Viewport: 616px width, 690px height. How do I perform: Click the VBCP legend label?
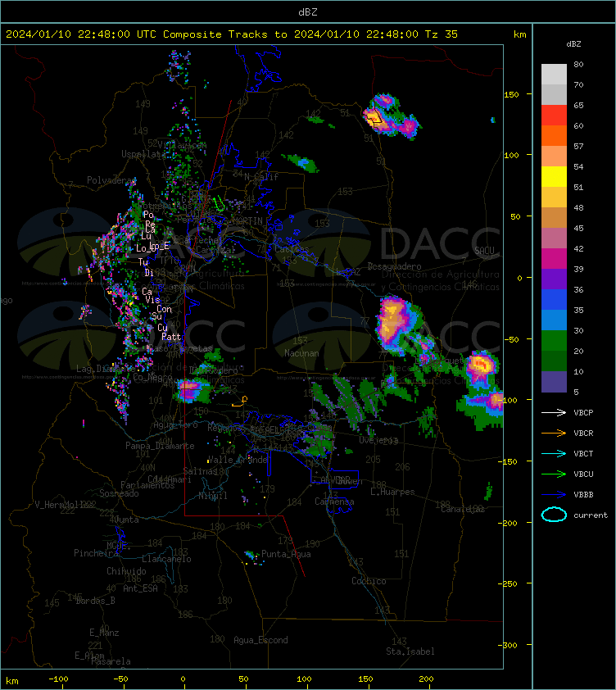(583, 413)
